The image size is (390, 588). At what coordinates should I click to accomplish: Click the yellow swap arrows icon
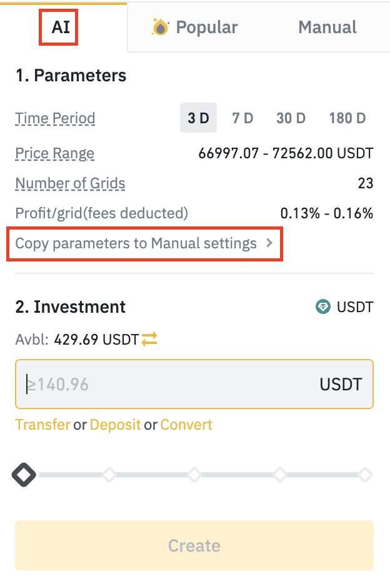pyautogui.click(x=149, y=340)
